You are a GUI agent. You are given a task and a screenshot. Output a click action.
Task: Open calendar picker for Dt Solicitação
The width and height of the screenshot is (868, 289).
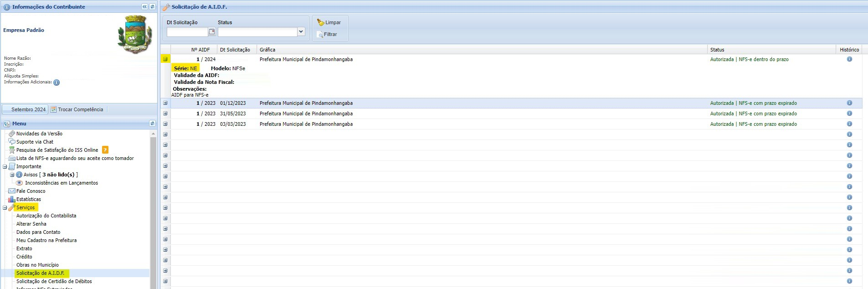(x=212, y=32)
